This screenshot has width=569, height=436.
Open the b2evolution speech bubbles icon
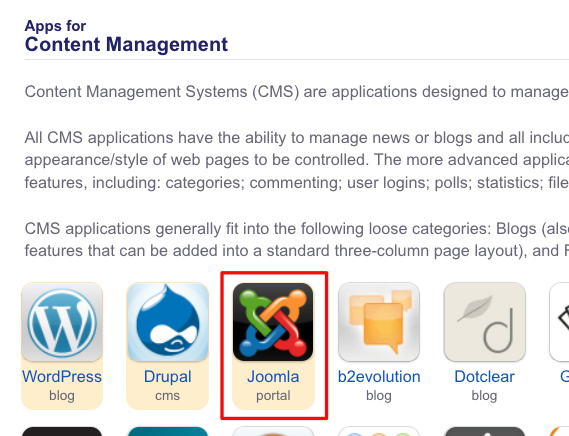tap(379, 322)
